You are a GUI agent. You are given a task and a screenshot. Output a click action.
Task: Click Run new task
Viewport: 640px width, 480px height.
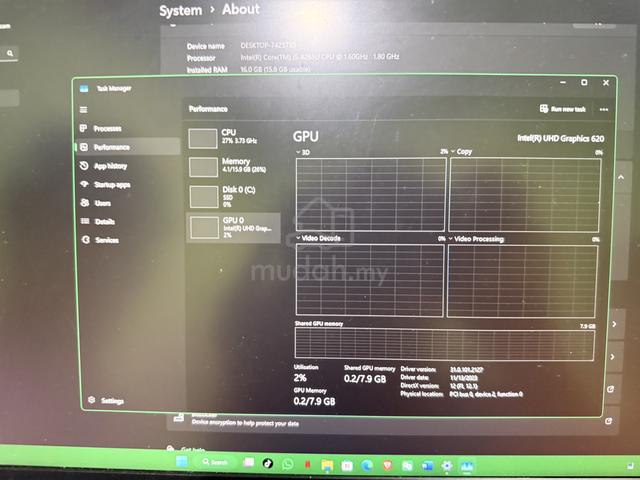pyautogui.click(x=562, y=109)
